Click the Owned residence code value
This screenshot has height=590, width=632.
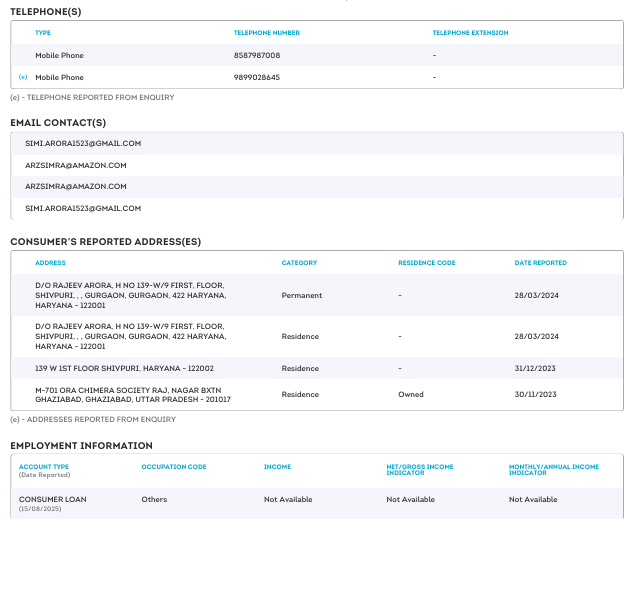point(410,394)
